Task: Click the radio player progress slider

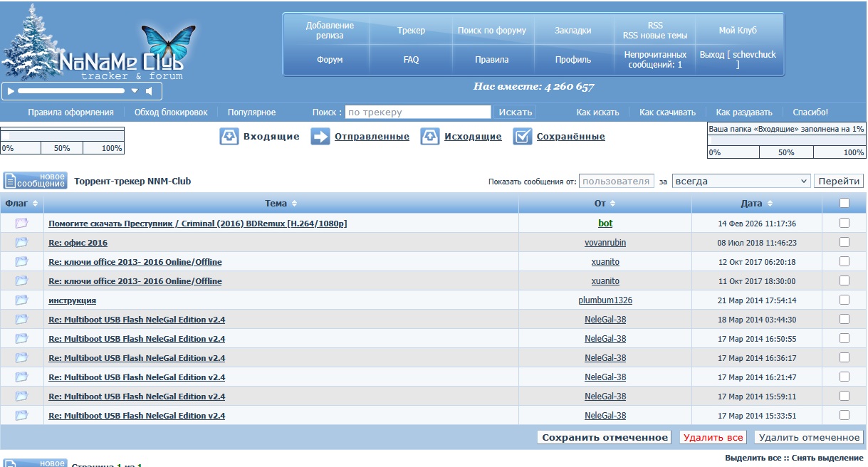Action: coord(71,91)
